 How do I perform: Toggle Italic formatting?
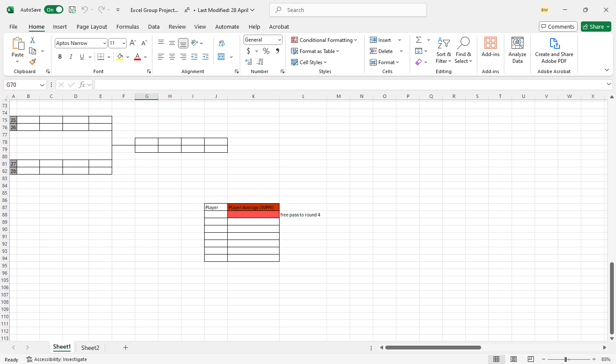pyautogui.click(x=71, y=57)
